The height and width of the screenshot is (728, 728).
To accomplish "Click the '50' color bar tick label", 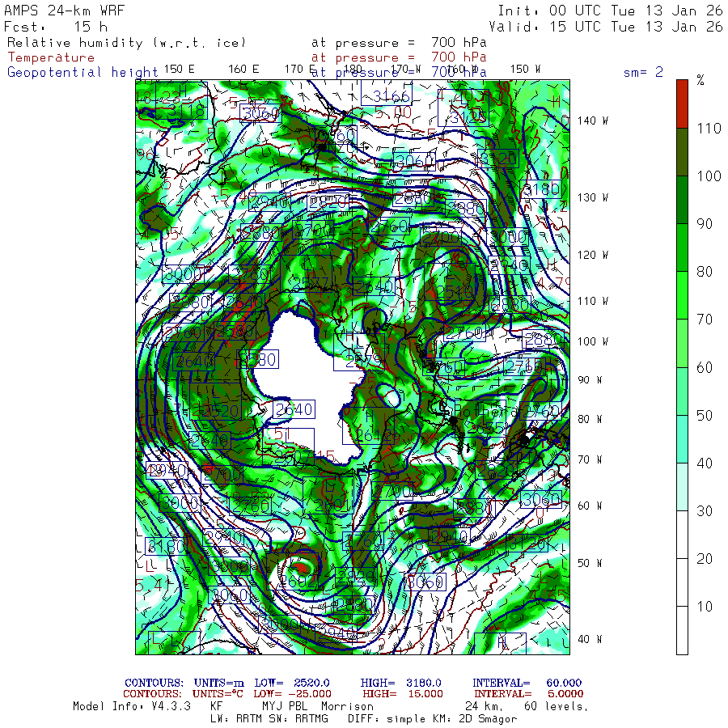I will tap(705, 415).
